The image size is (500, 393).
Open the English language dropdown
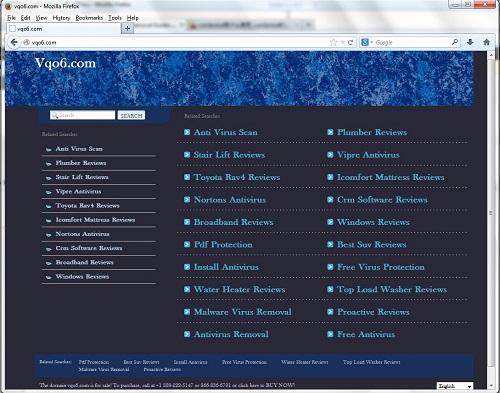455,386
